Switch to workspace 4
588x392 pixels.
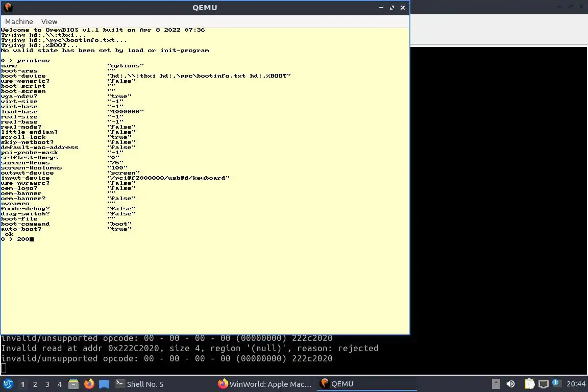tap(60, 384)
